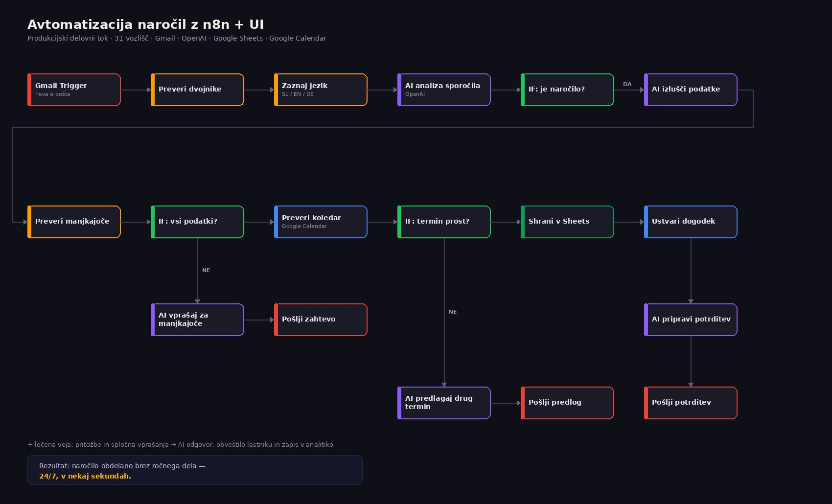Select the Gmail Trigger node

click(74, 90)
